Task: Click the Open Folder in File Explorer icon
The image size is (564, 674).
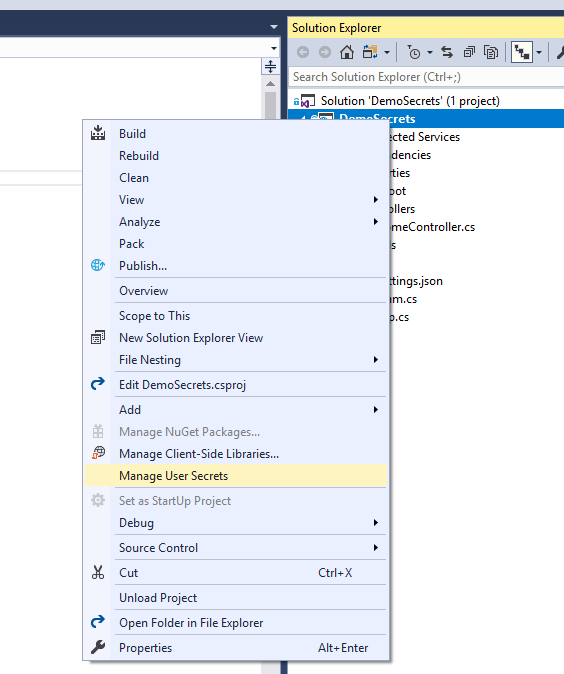Action: (98, 622)
